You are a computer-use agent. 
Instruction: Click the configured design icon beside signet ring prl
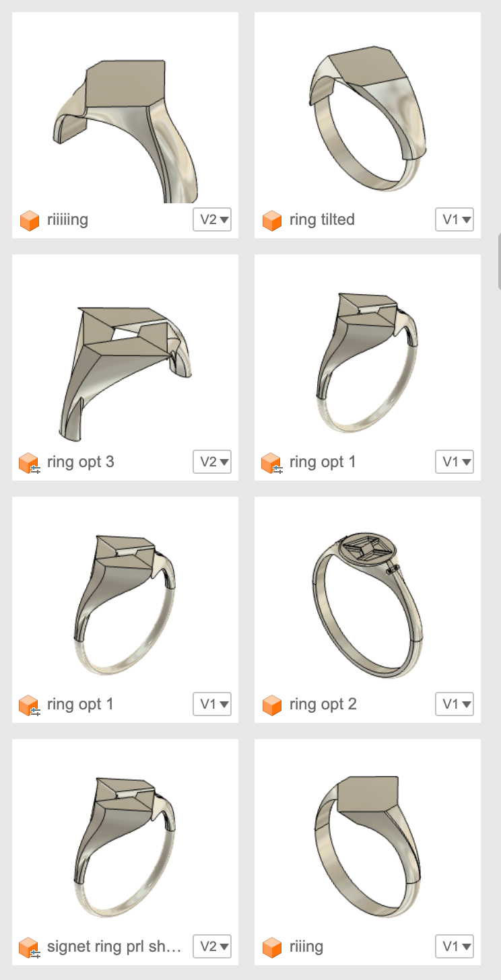[30, 948]
